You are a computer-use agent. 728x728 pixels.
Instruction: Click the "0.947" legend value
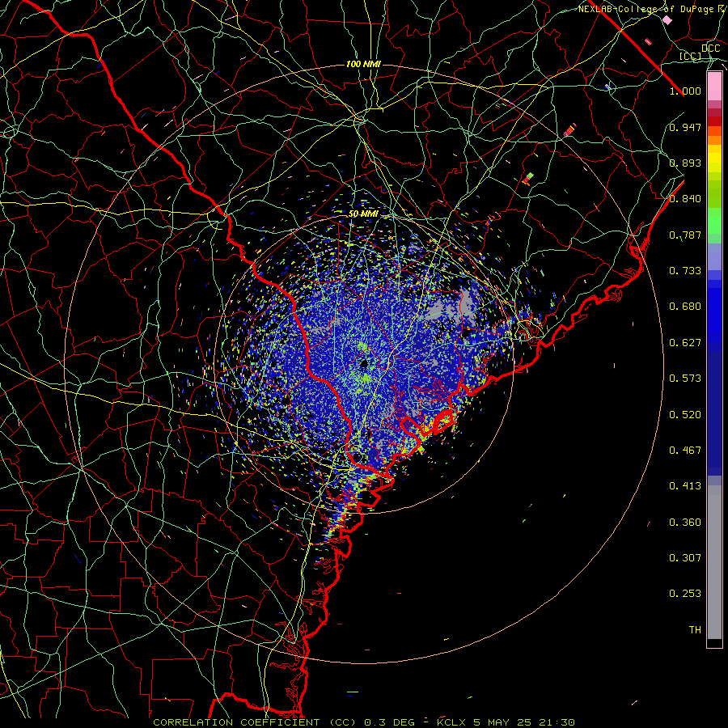click(685, 127)
